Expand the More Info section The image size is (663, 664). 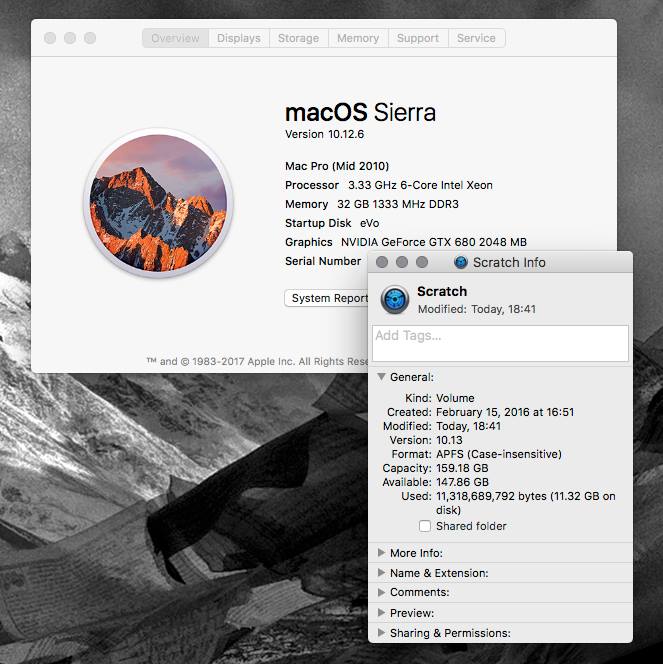[381, 553]
